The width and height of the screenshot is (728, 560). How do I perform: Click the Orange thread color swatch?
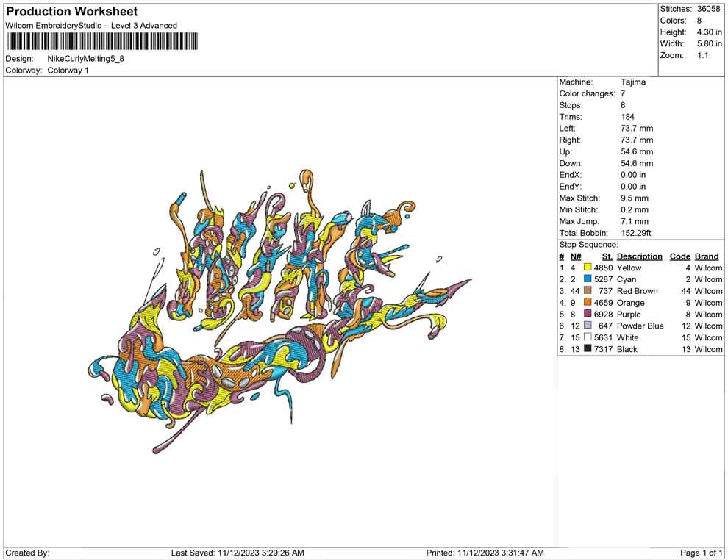(x=588, y=303)
